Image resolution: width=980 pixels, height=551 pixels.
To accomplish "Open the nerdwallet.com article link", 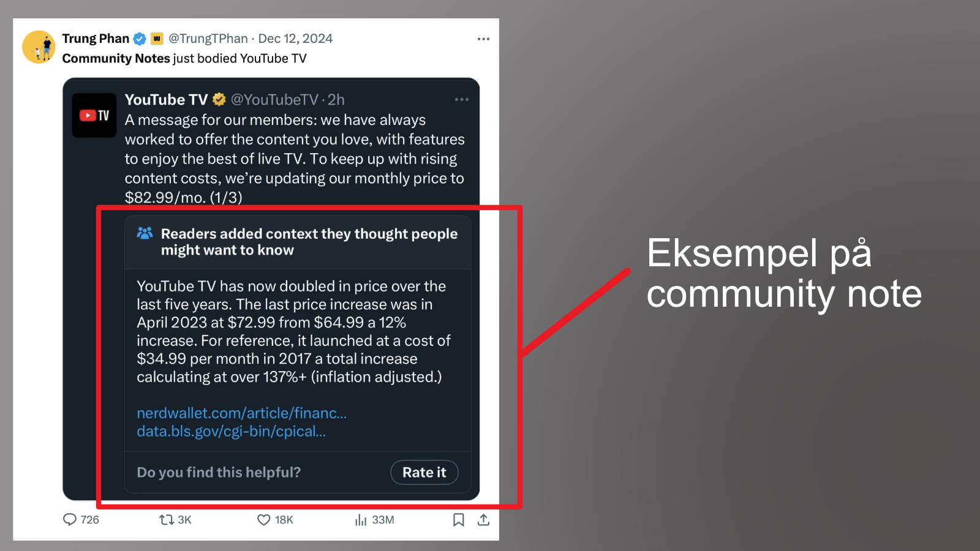I will [x=241, y=413].
